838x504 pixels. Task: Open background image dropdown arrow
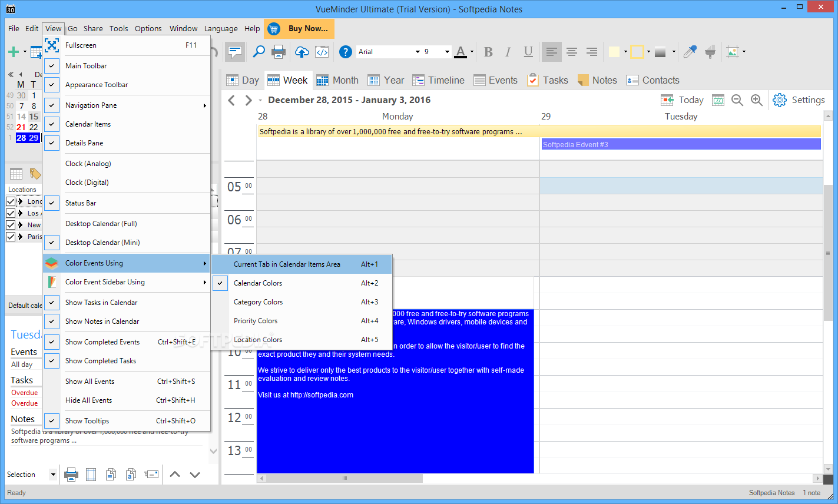click(x=744, y=52)
